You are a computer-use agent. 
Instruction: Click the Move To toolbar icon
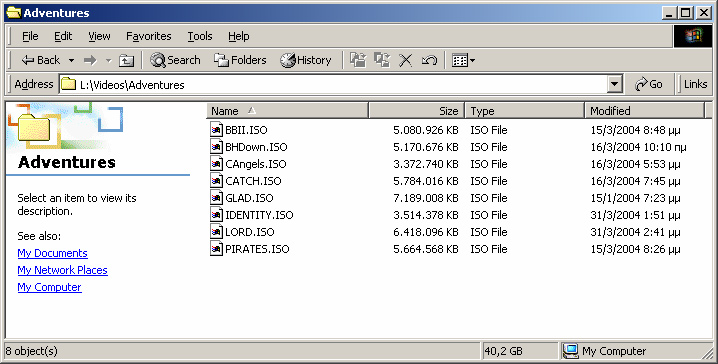[358, 60]
